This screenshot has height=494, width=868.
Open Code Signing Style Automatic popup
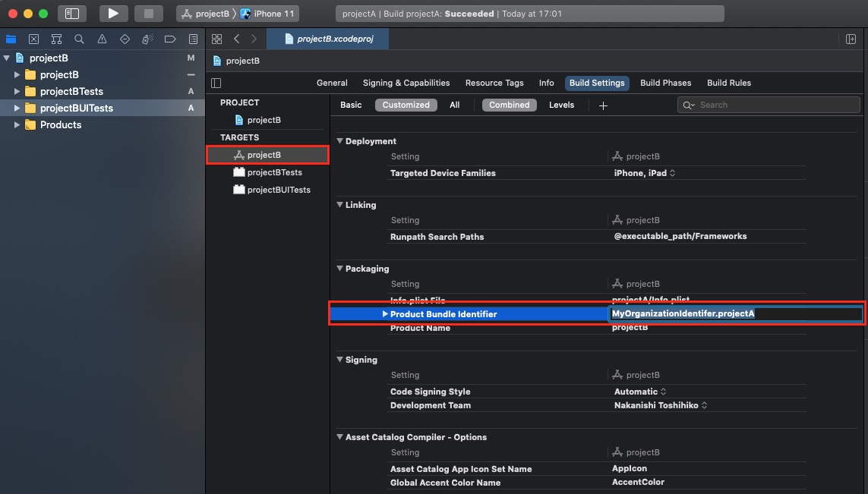click(640, 392)
